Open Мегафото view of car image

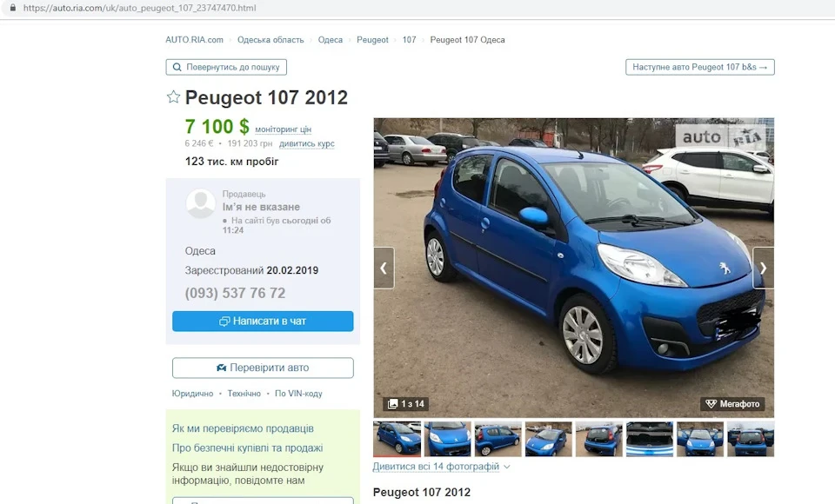click(x=732, y=404)
